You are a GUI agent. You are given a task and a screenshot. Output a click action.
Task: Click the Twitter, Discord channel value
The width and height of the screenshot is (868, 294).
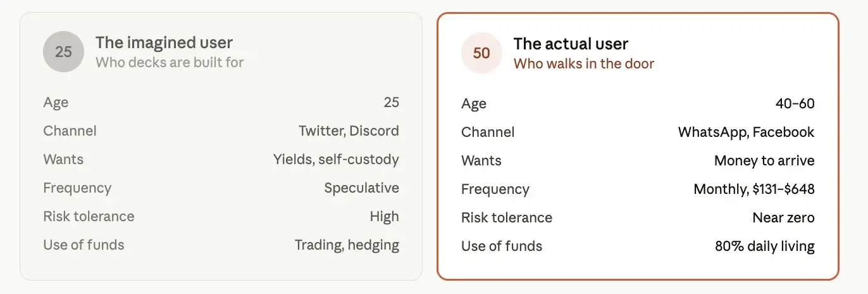pyautogui.click(x=349, y=131)
